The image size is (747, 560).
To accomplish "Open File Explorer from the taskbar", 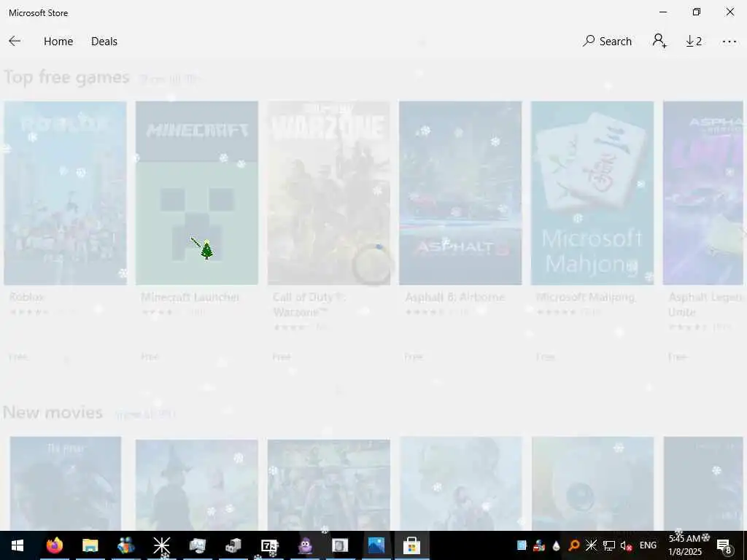I will [90, 545].
